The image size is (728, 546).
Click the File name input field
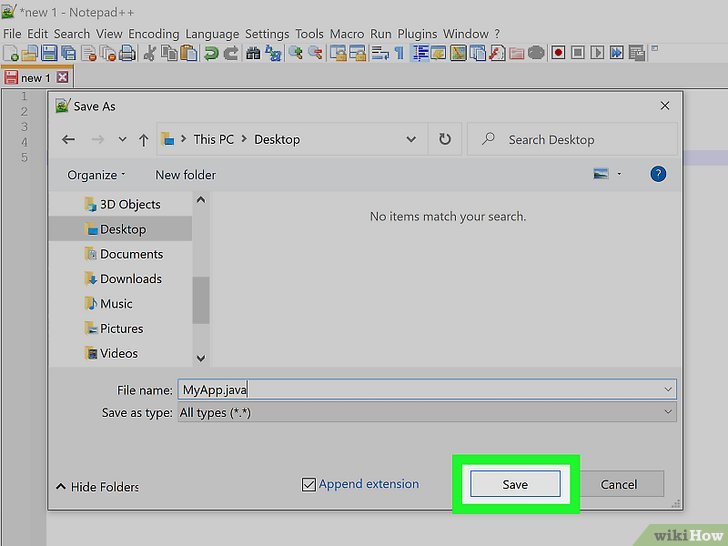click(x=427, y=390)
